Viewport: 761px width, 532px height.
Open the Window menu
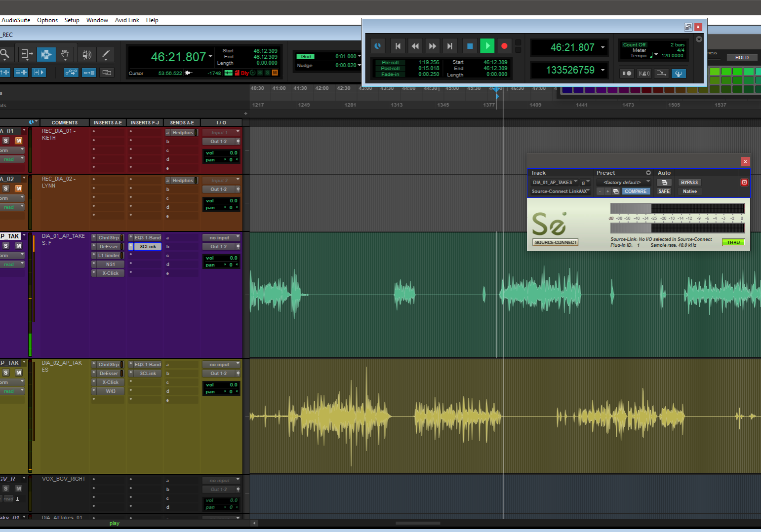97,20
